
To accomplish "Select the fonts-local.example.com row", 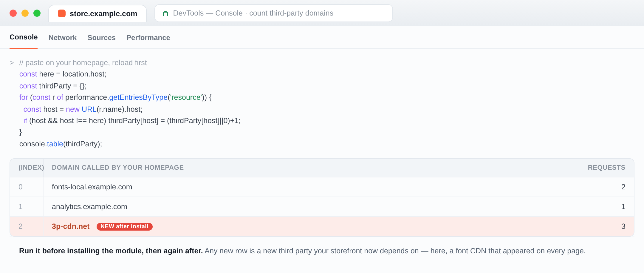I will pyautogui.click(x=322, y=187).
